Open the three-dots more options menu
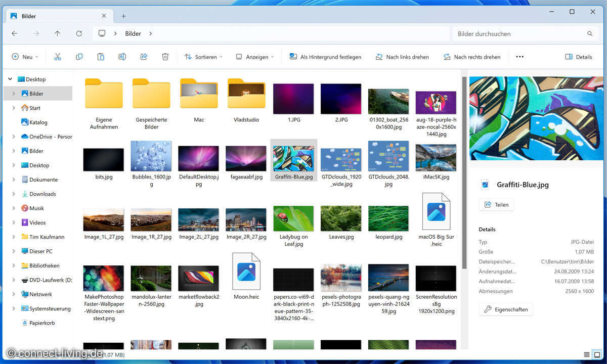Viewport: 607px width, 364px height. coord(519,57)
